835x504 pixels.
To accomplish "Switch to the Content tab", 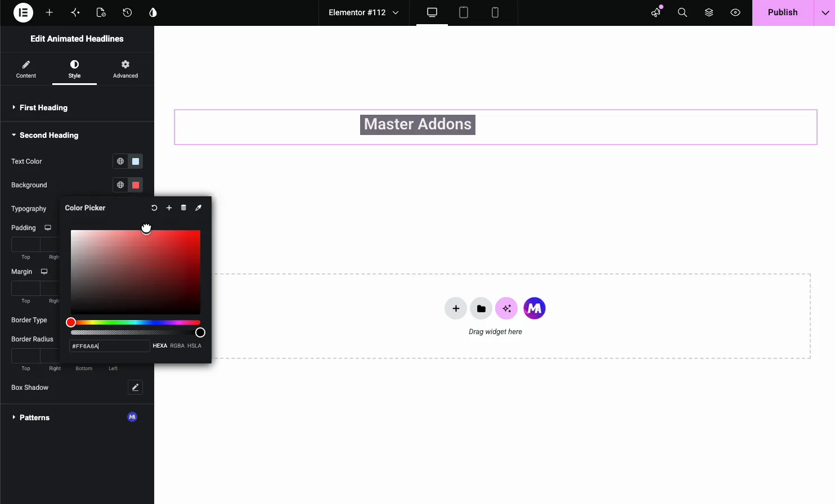I will [x=26, y=69].
